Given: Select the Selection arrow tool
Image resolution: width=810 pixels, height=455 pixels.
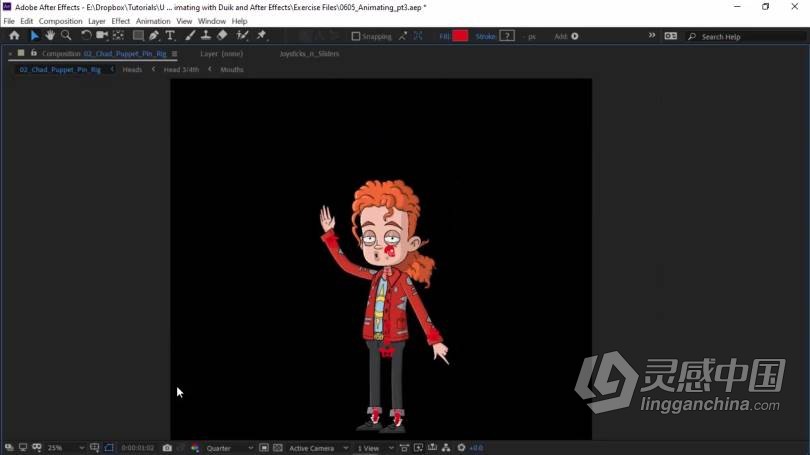Looking at the screenshot, I should point(34,36).
